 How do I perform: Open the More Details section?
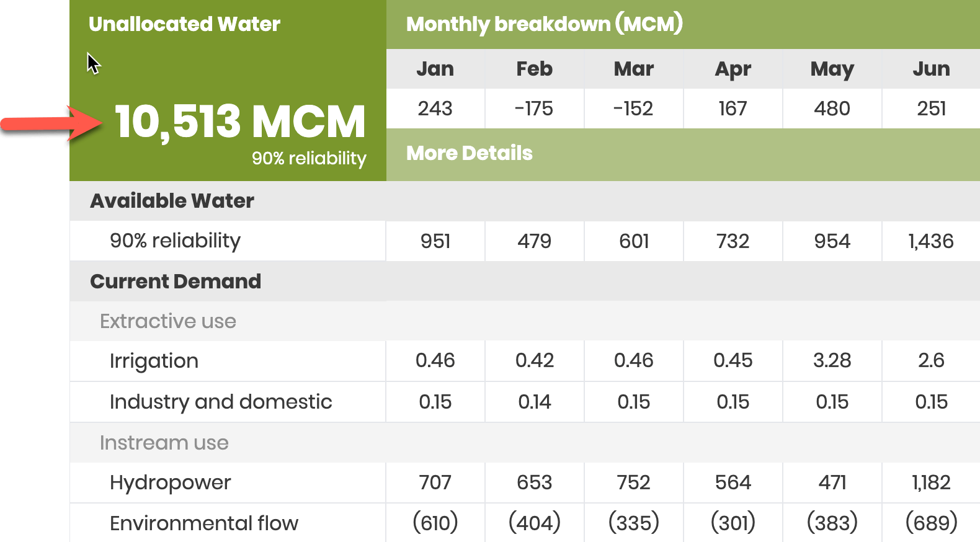[x=469, y=153]
